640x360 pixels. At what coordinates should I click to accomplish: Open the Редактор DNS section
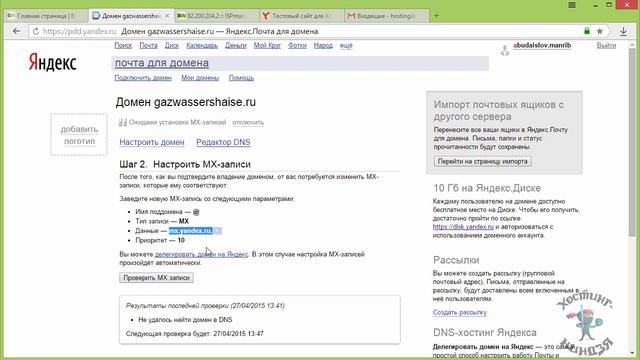pyautogui.click(x=223, y=142)
